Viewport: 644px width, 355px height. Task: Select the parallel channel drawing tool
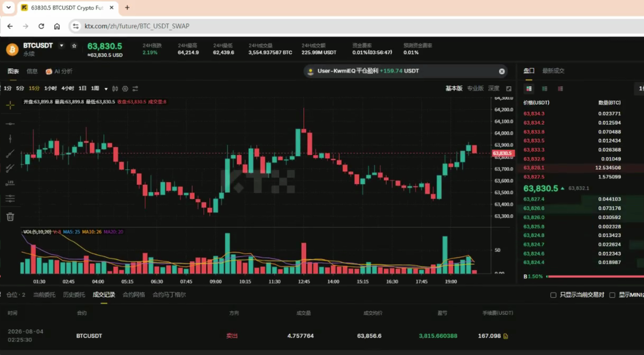[10, 168]
